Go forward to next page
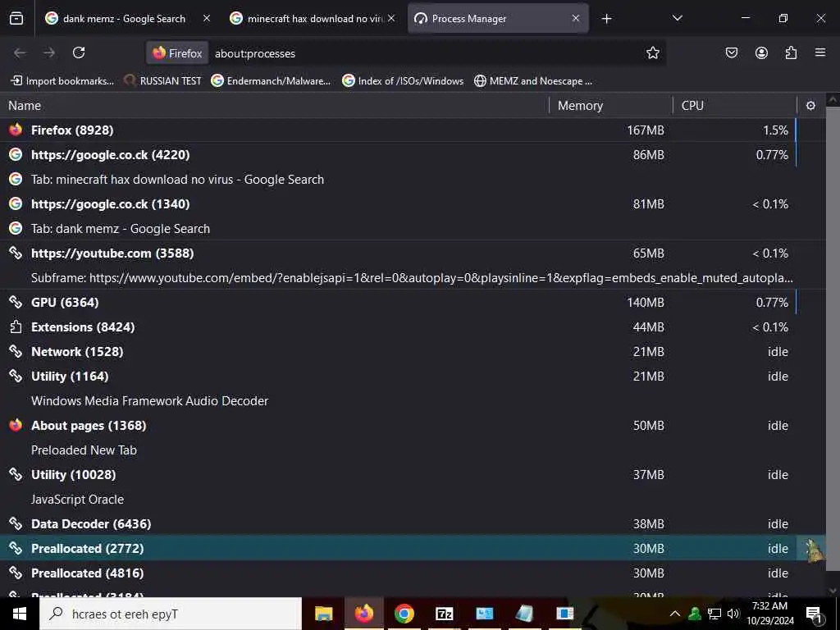Screen dimensions: 840x630 [49, 52]
